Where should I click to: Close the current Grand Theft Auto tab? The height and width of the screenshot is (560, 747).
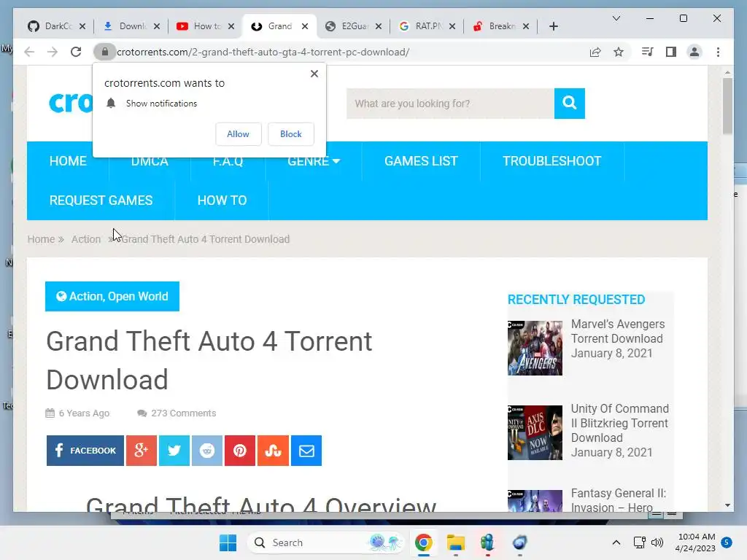pyautogui.click(x=305, y=26)
